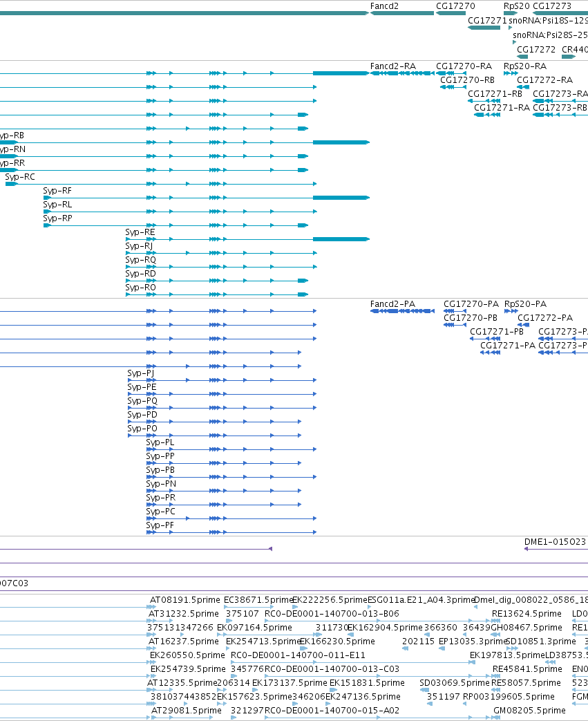Click the Syp-RQ transcript label

[141, 260]
